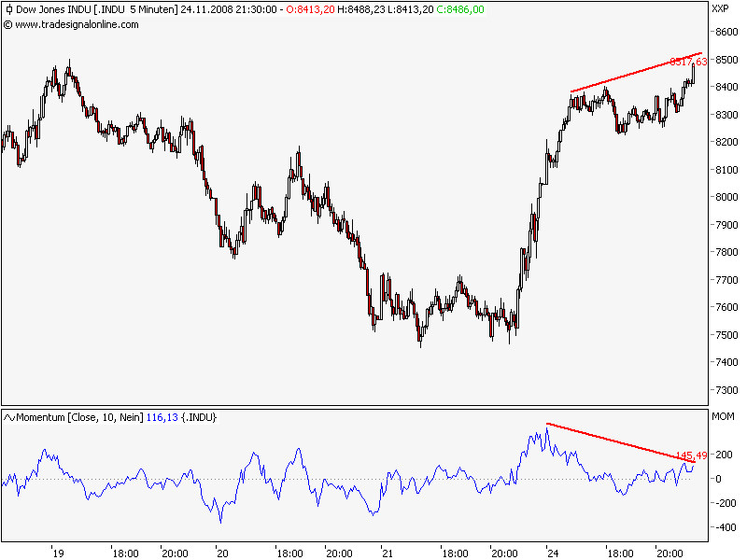
Task: Click the 8600 price axis label
Action: coord(726,32)
